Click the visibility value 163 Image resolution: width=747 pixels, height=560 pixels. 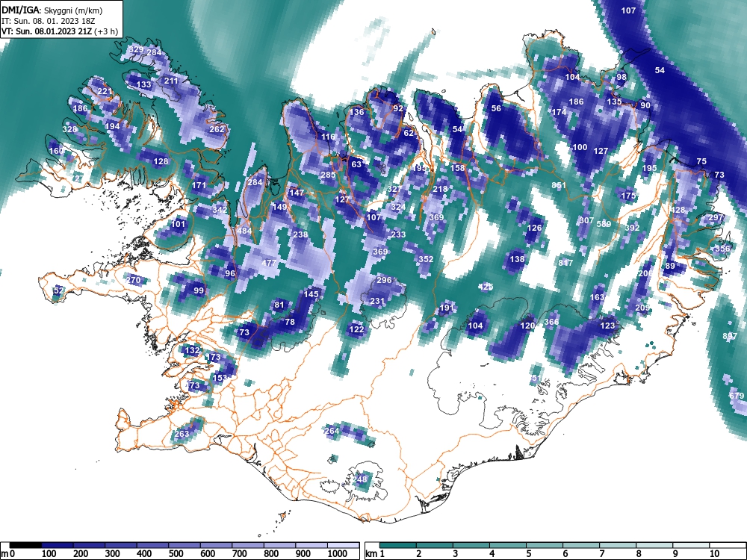pyautogui.click(x=597, y=297)
